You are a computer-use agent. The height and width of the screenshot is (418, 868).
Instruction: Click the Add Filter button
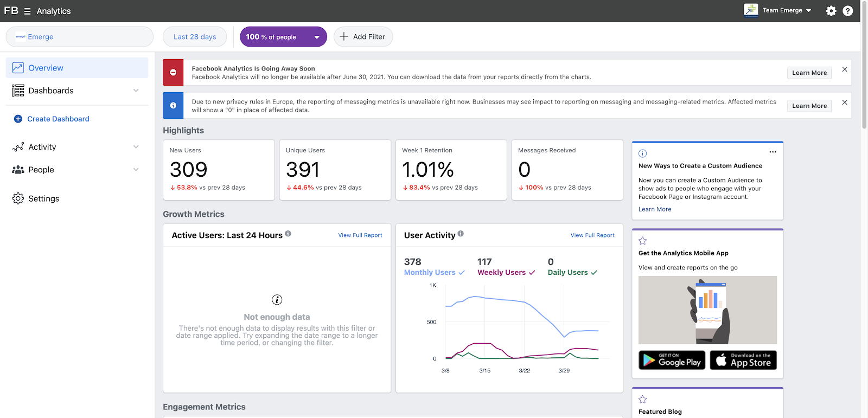(363, 37)
